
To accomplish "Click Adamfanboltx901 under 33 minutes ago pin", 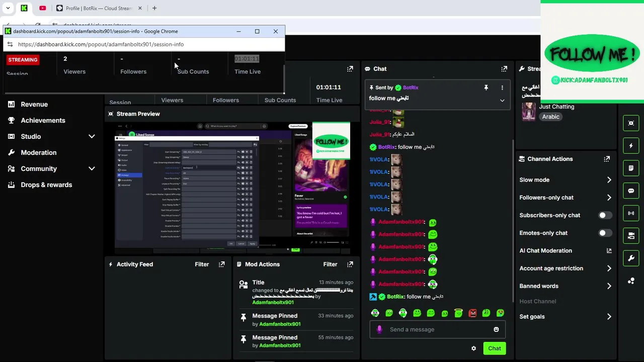I will (x=280, y=324).
